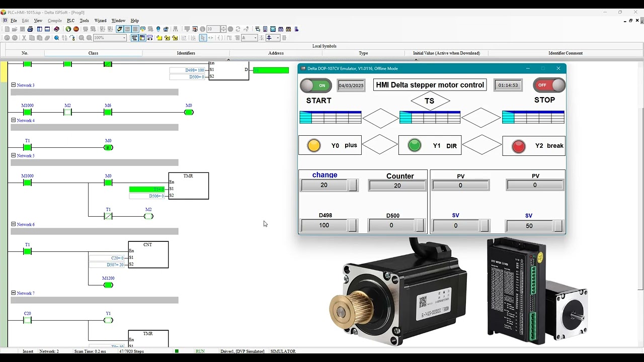
Task: Click the Counter display showing 20
Action: point(397,186)
